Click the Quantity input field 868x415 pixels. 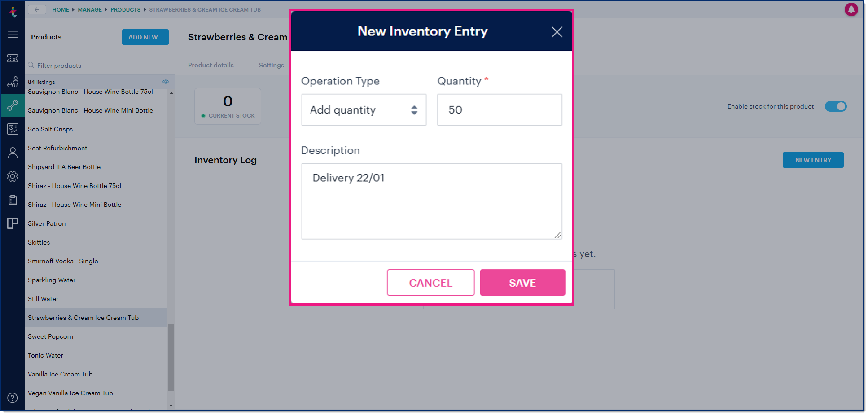pyautogui.click(x=499, y=110)
